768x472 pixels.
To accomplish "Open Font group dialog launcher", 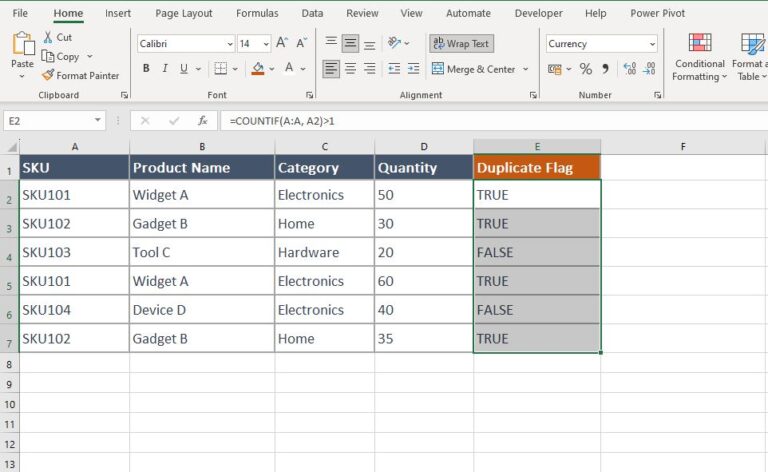I will pos(310,95).
